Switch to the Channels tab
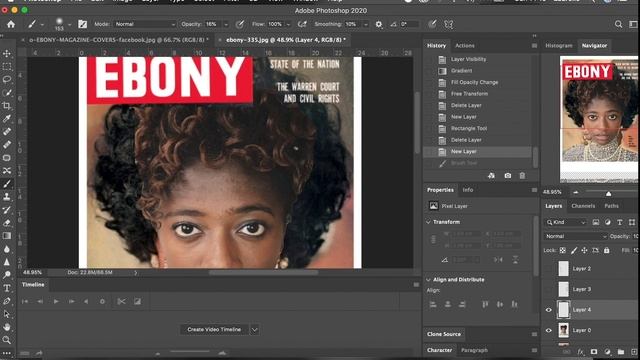Screen dimensions: 640x360 [583, 206]
